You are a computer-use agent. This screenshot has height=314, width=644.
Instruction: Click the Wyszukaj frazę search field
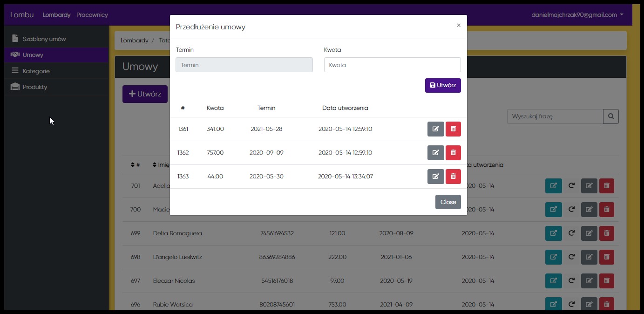pyautogui.click(x=555, y=116)
